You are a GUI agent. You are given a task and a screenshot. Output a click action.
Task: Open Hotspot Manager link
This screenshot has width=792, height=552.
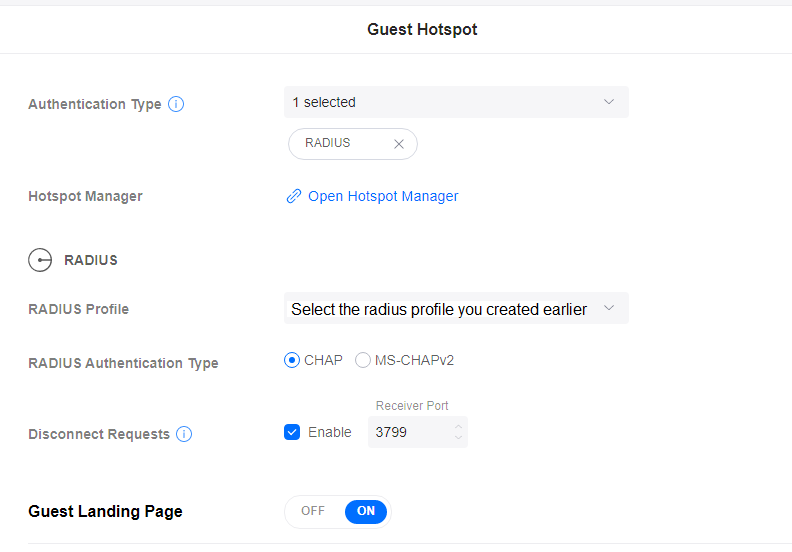click(383, 197)
